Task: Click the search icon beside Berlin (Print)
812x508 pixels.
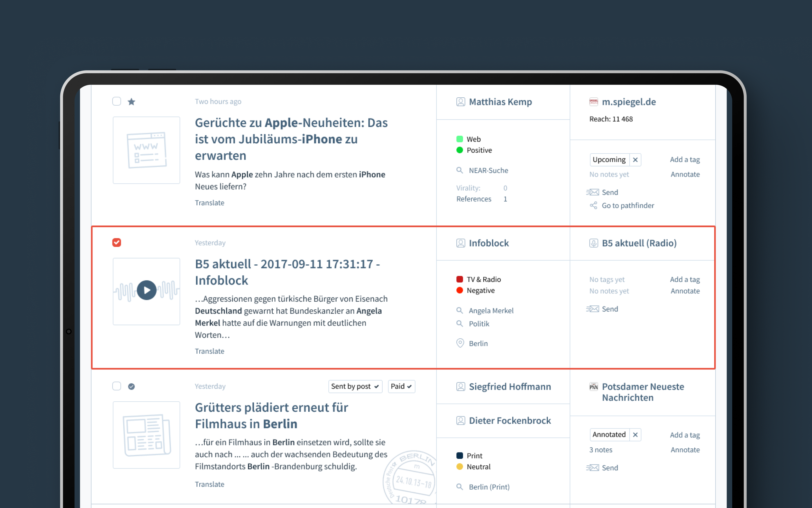Action: 460,487
